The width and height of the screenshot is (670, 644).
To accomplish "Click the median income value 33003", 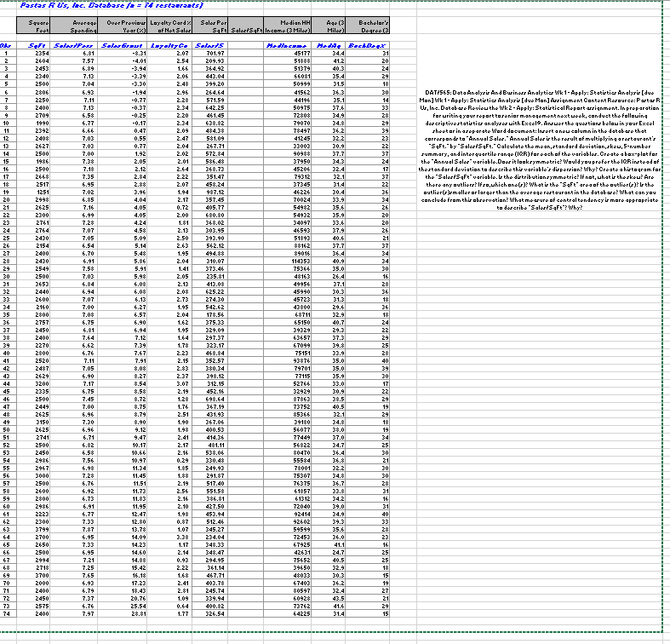I will tap(302, 146).
